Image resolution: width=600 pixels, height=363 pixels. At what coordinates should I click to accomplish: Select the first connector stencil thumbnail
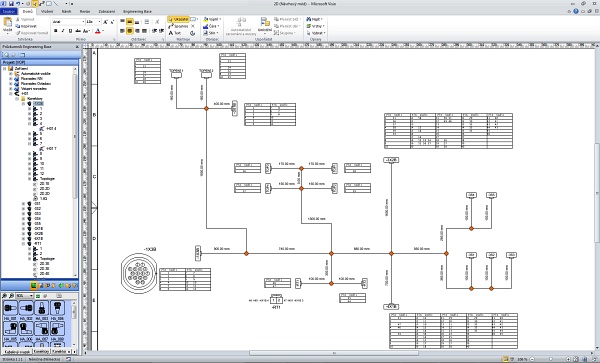[10, 308]
